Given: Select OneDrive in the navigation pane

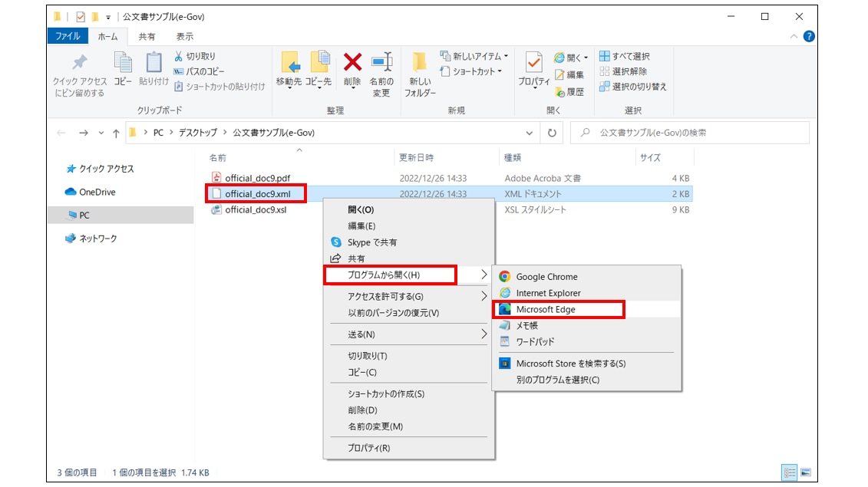Looking at the screenshot, I should (x=97, y=192).
